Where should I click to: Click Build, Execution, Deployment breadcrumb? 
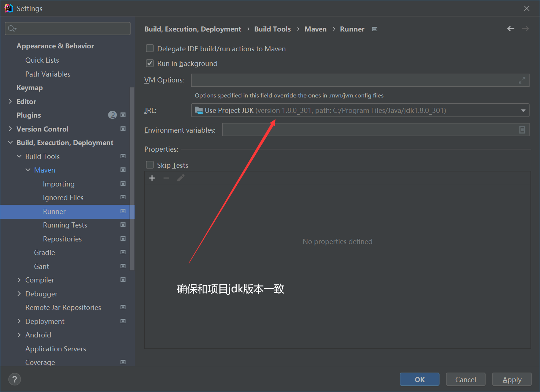193,29
